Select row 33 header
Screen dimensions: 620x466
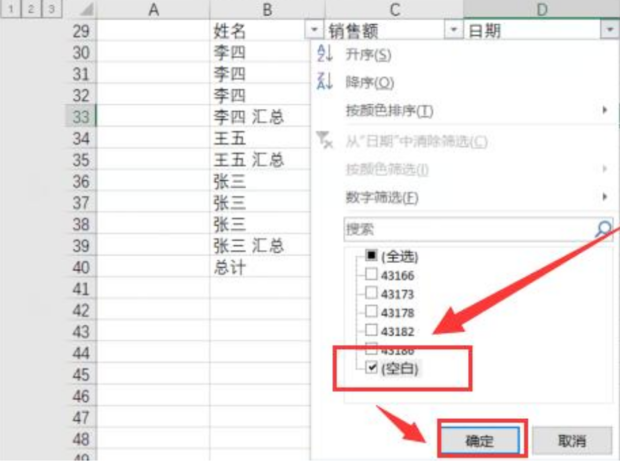(81, 117)
